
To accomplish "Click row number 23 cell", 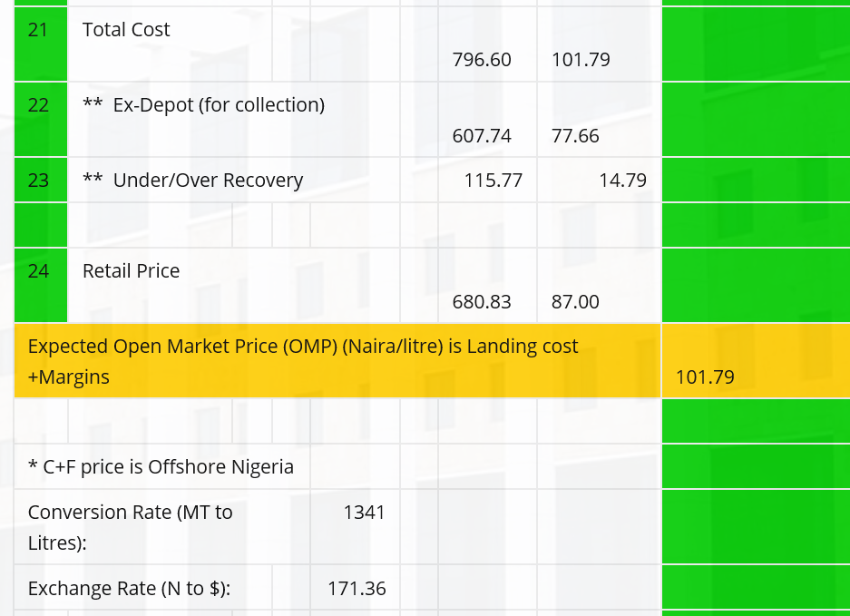I will (x=38, y=181).
